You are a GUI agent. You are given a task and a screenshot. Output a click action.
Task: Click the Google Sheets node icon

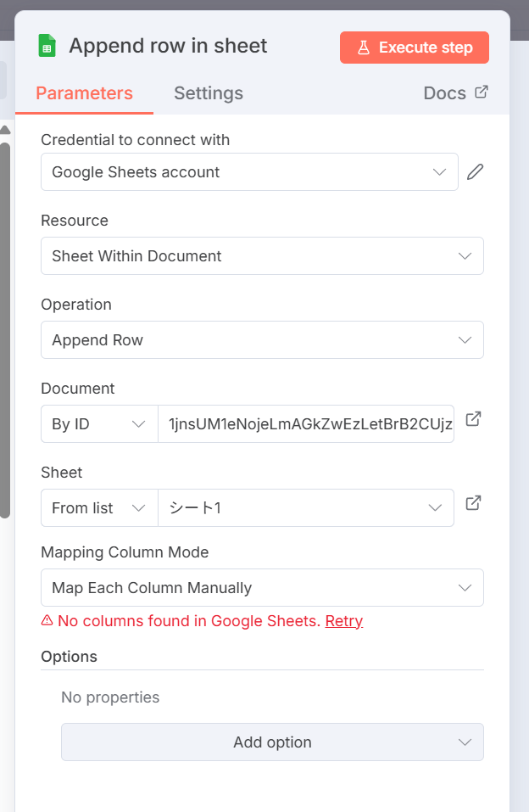[47, 46]
